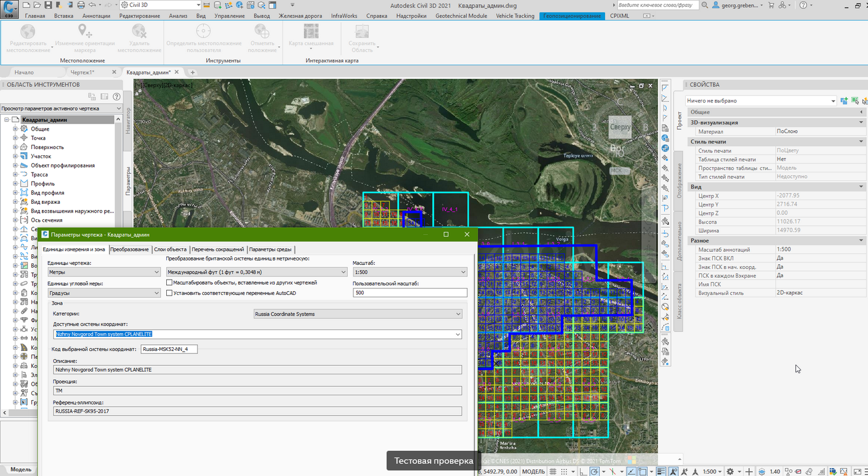The width and height of the screenshot is (868, 476).
Task: Toggle the drawing grid display in status bar
Action: pyautogui.click(x=553, y=472)
